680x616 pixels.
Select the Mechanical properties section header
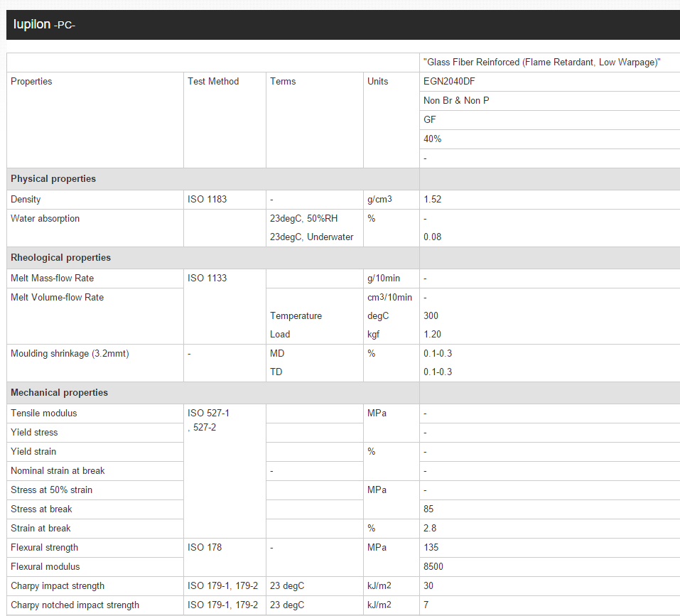(x=59, y=393)
